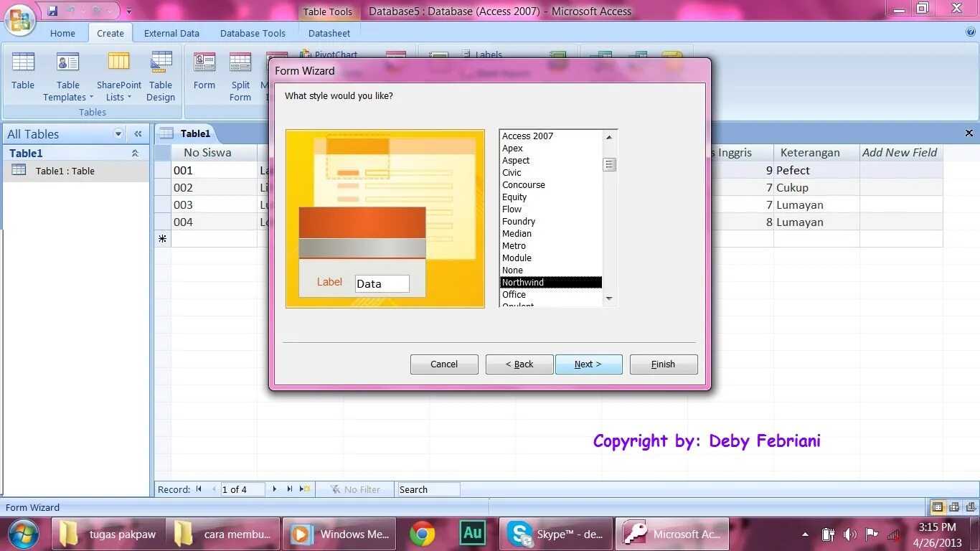This screenshot has width=980, height=551.
Task: Go to first record navigation icon
Action: pos(199,489)
